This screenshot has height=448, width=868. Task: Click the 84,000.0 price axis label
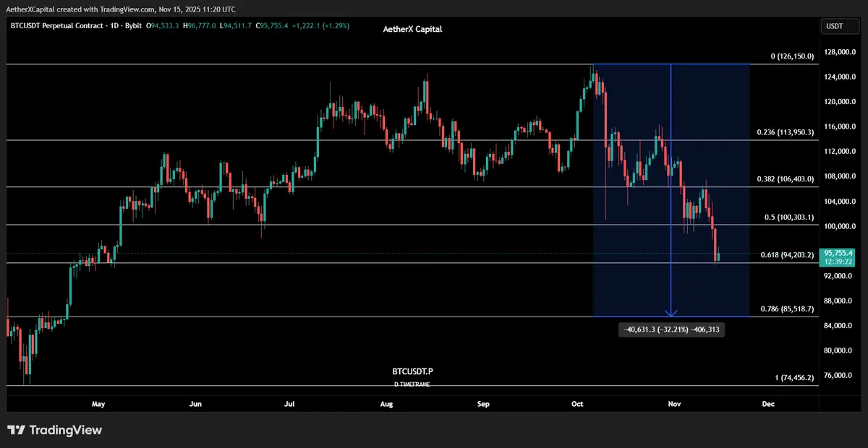(x=838, y=326)
